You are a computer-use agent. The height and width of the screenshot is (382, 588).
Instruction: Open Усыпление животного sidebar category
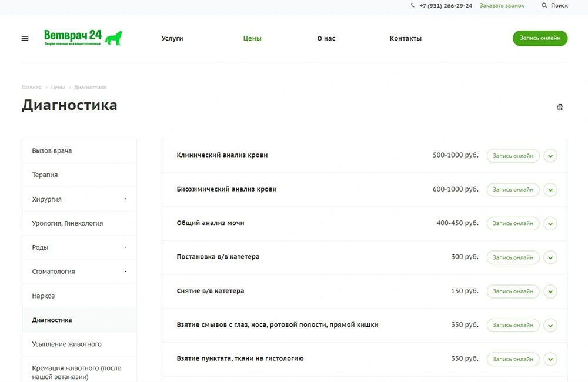pos(66,344)
